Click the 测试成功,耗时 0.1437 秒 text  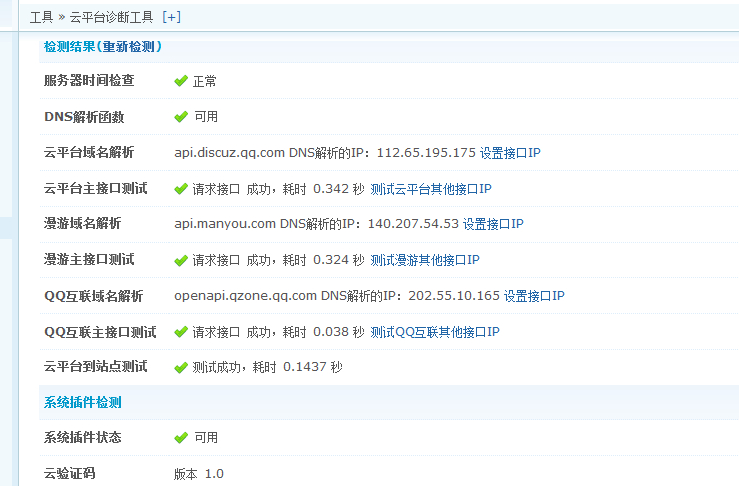(267, 367)
